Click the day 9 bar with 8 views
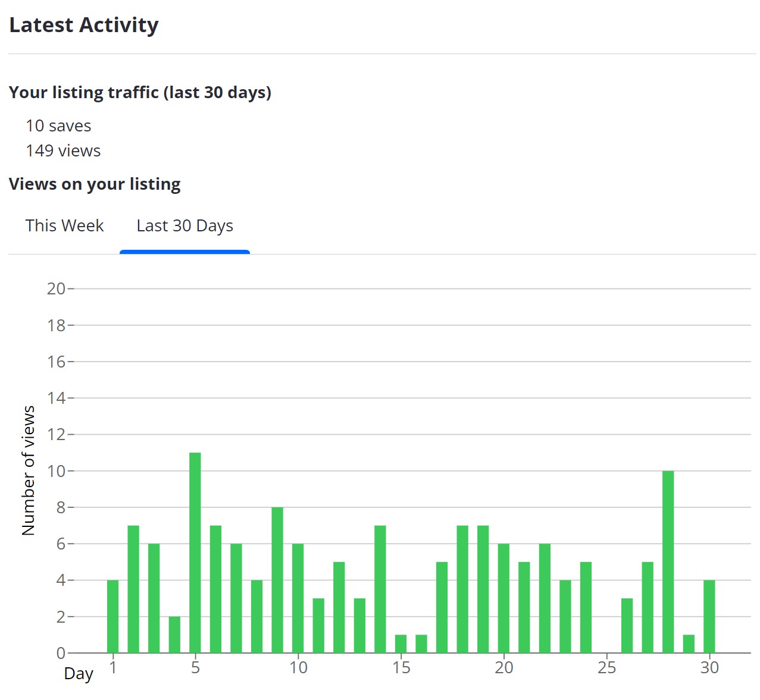The height and width of the screenshot is (700, 760). [x=277, y=580]
